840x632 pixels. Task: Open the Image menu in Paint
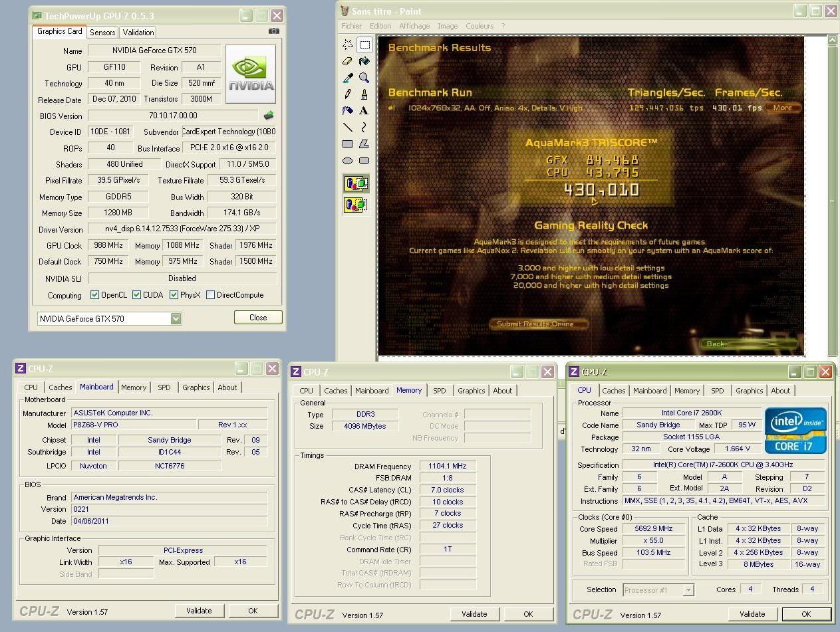(448, 26)
